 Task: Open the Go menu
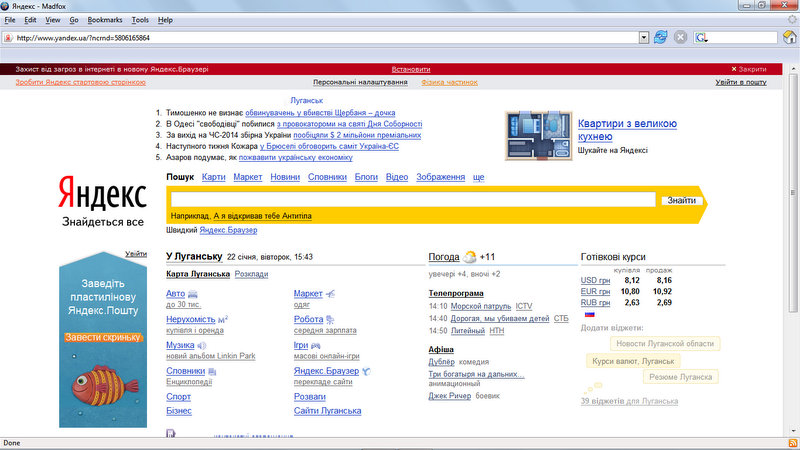(74, 20)
